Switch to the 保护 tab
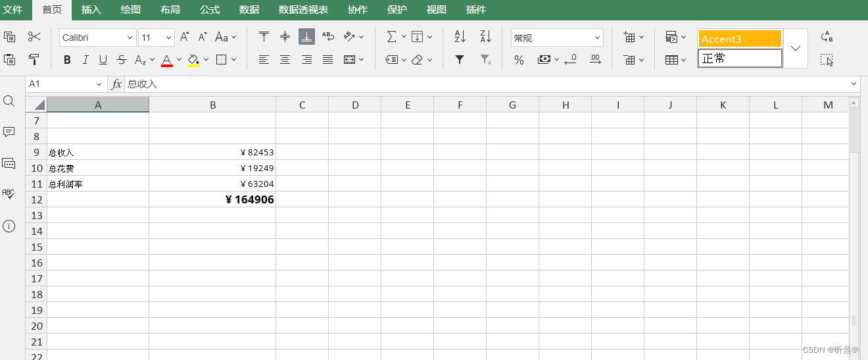 click(397, 10)
